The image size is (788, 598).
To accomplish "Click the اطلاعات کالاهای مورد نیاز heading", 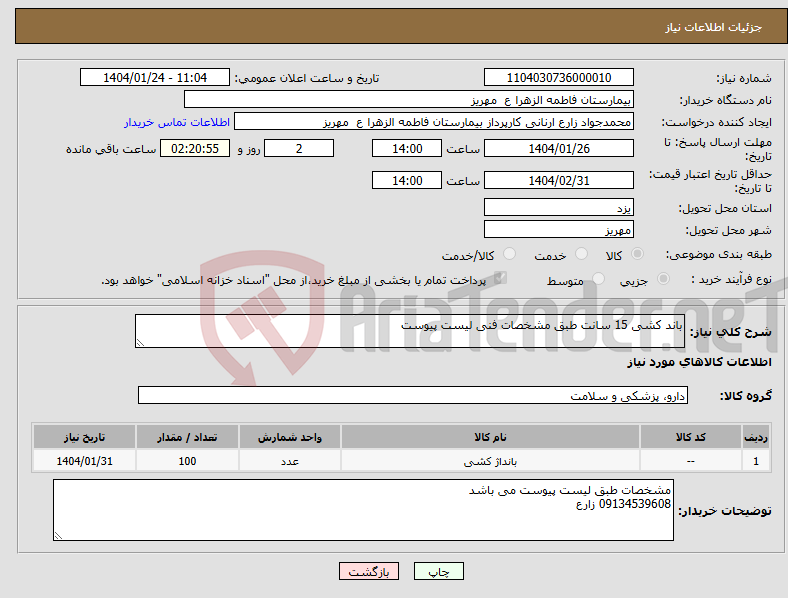I will click(699, 362).
